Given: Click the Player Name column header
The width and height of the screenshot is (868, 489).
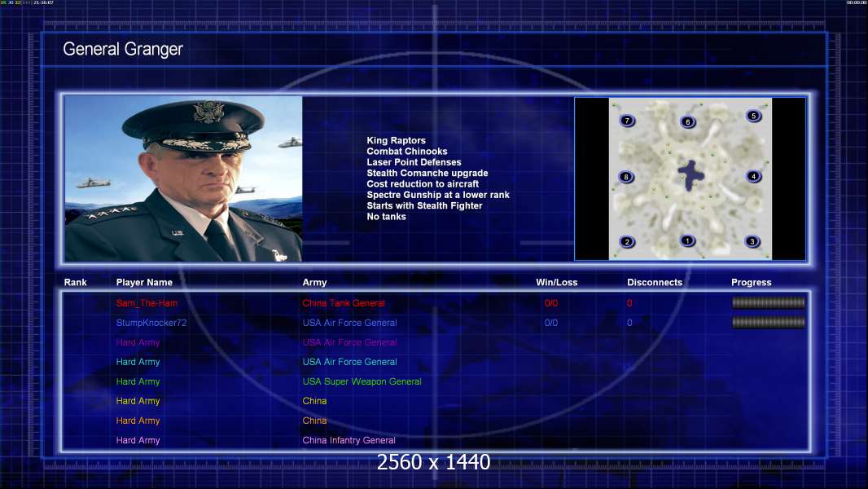Looking at the screenshot, I should [144, 283].
